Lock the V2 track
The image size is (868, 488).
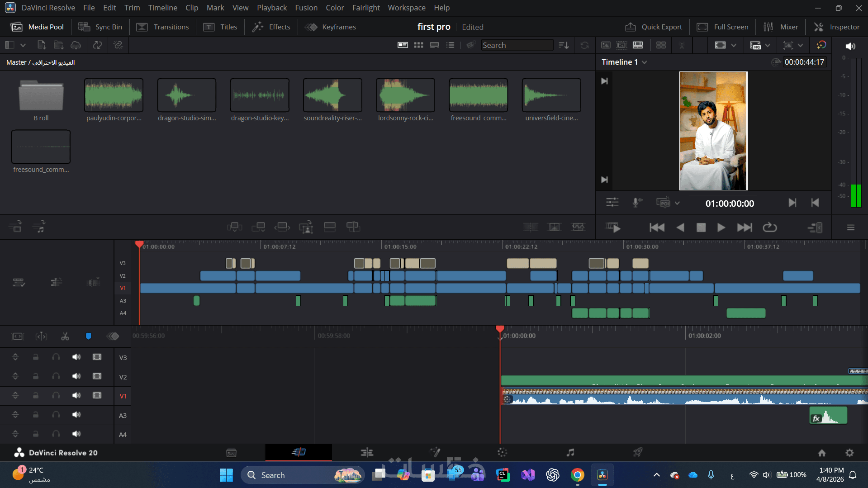[x=36, y=376]
